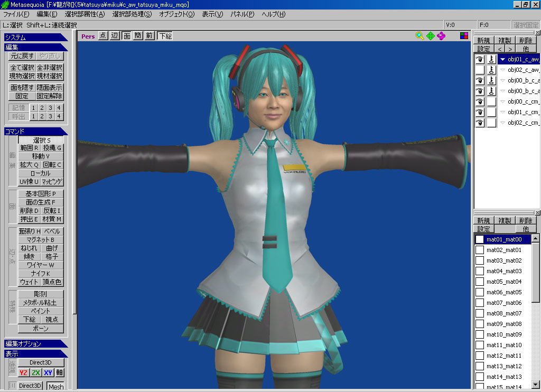Click the 全て選択 (select all) button
Screen dimensions: 541x392
pyautogui.click(x=22, y=67)
